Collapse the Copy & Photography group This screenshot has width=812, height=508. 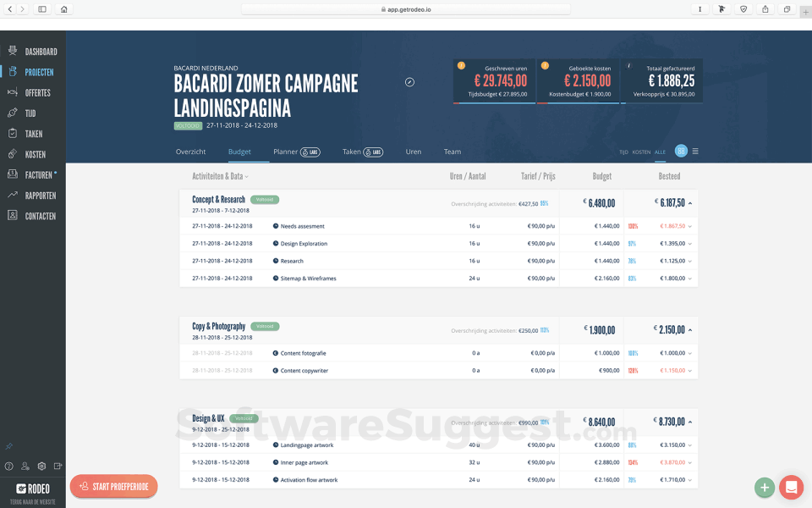(690, 330)
